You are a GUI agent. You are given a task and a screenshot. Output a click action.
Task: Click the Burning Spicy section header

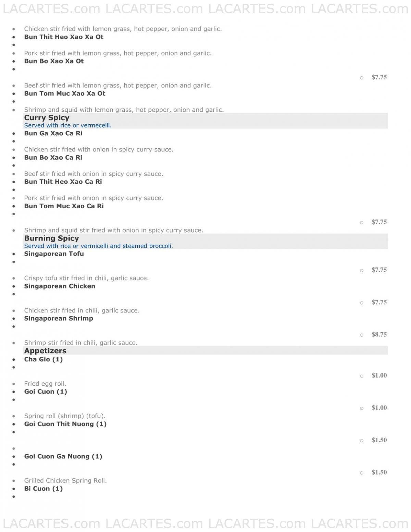51,238
